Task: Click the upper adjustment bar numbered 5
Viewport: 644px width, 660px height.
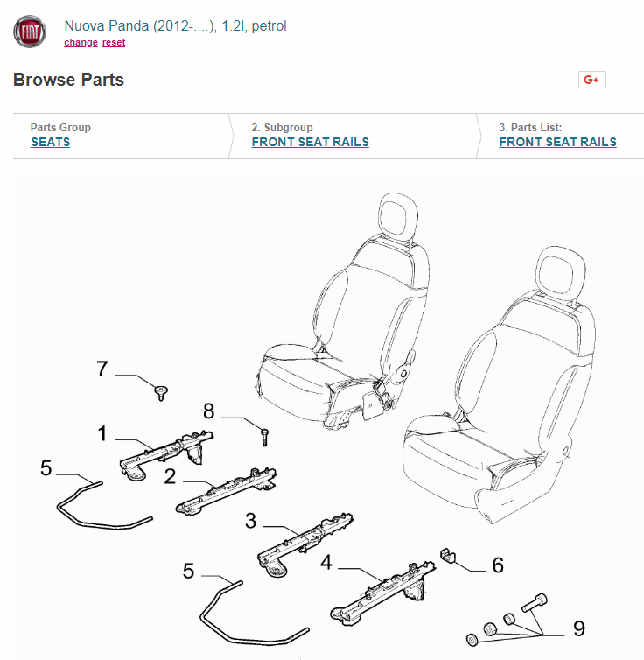Action: click(x=104, y=506)
